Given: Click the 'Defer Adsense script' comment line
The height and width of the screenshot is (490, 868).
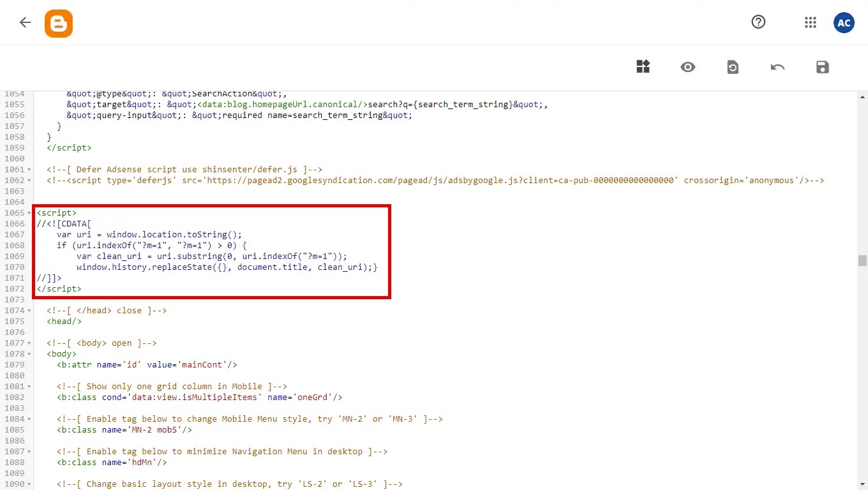Looking at the screenshot, I should [184, 169].
